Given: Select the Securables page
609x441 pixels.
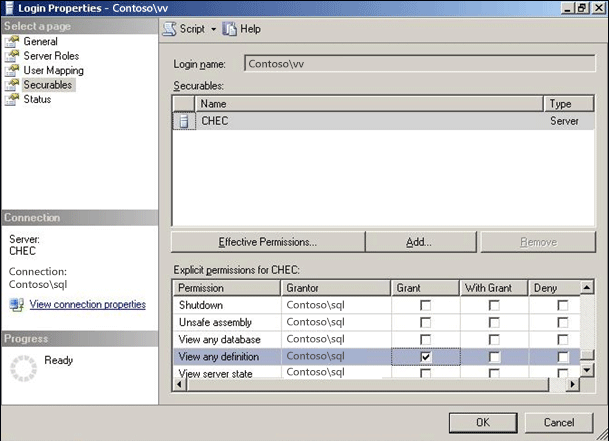Looking at the screenshot, I should click(x=48, y=85).
